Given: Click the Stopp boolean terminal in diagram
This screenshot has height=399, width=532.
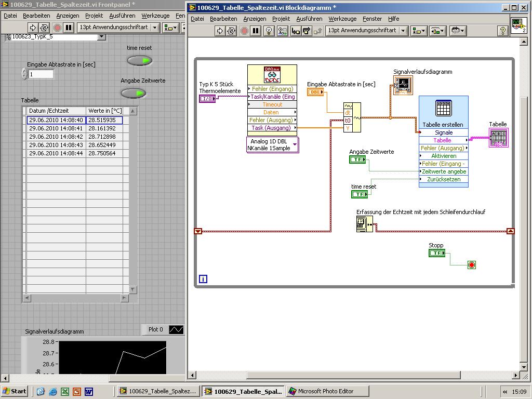Looking at the screenshot, I should click(437, 253).
